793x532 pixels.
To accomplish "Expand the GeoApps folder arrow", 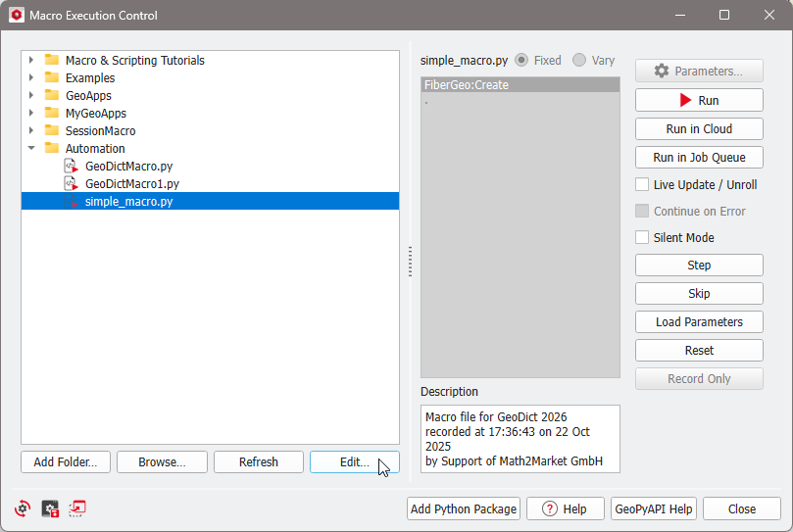I will tap(31, 95).
